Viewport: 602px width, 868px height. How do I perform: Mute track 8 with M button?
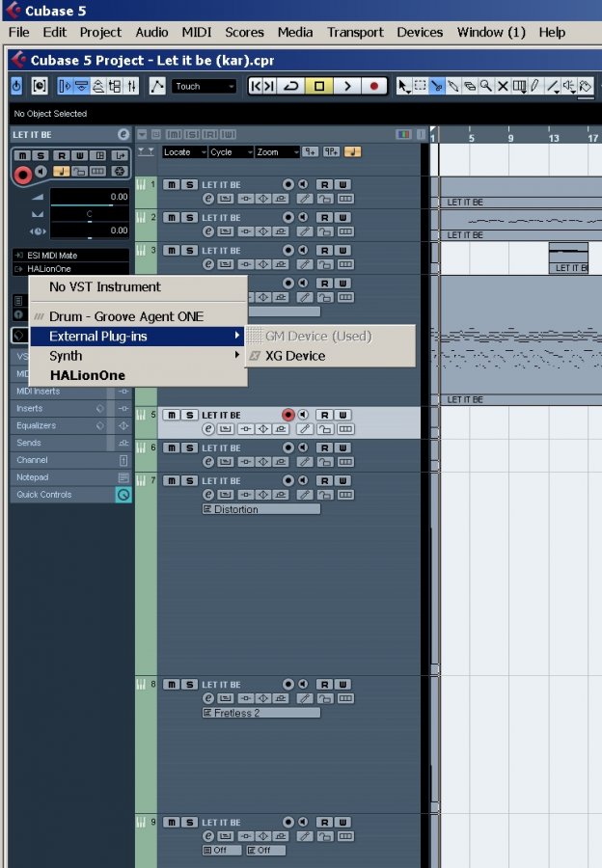click(x=171, y=684)
